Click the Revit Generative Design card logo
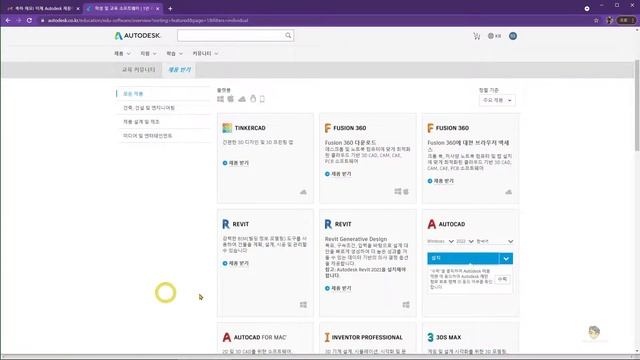 coord(328,224)
